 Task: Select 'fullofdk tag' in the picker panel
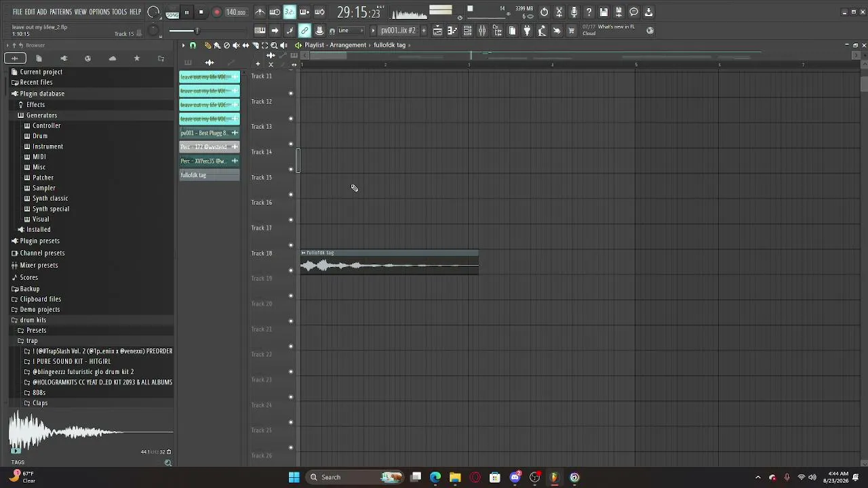click(210, 175)
